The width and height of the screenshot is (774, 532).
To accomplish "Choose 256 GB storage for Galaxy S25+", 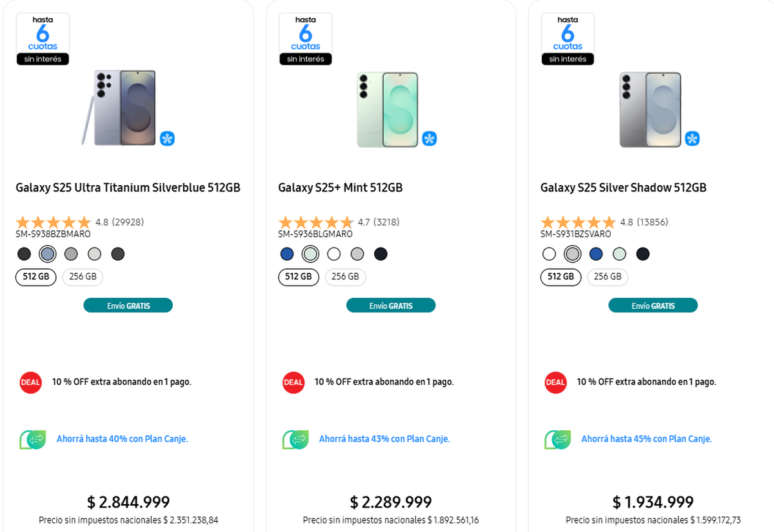I will pyautogui.click(x=345, y=277).
